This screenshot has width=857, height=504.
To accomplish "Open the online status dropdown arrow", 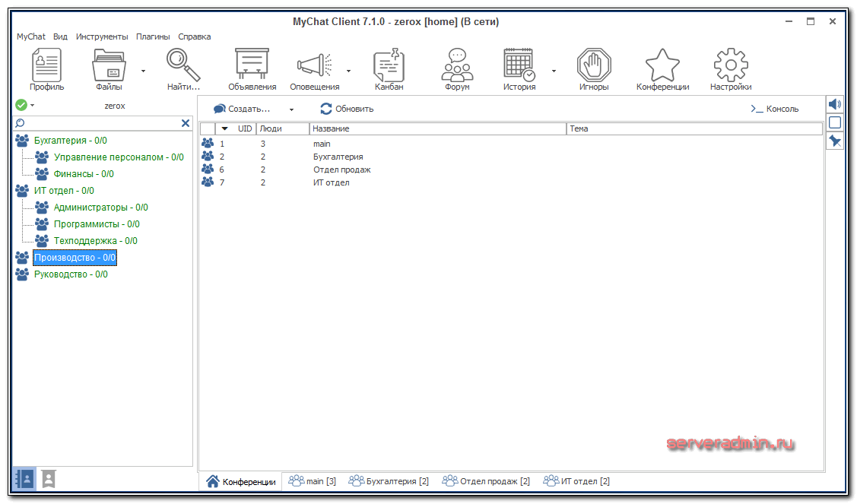I will (33, 106).
